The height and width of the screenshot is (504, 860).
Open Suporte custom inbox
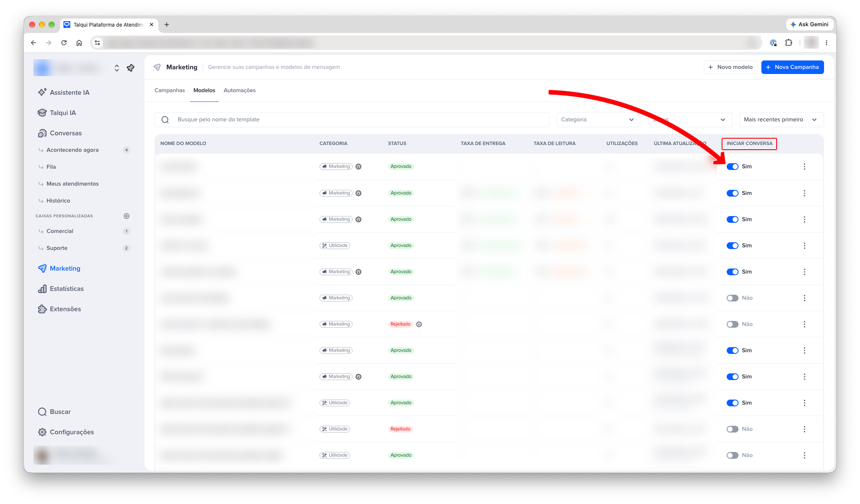click(57, 248)
